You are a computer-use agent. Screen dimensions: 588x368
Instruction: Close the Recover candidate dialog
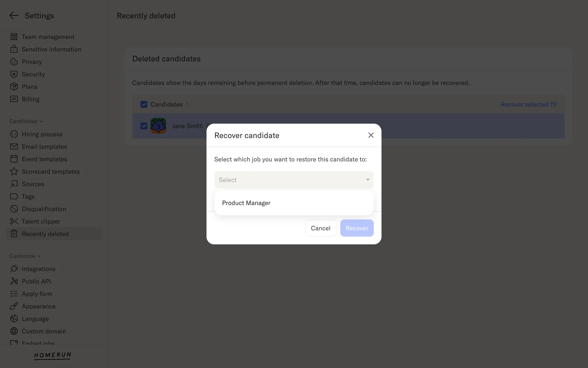[x=371, y=135]
